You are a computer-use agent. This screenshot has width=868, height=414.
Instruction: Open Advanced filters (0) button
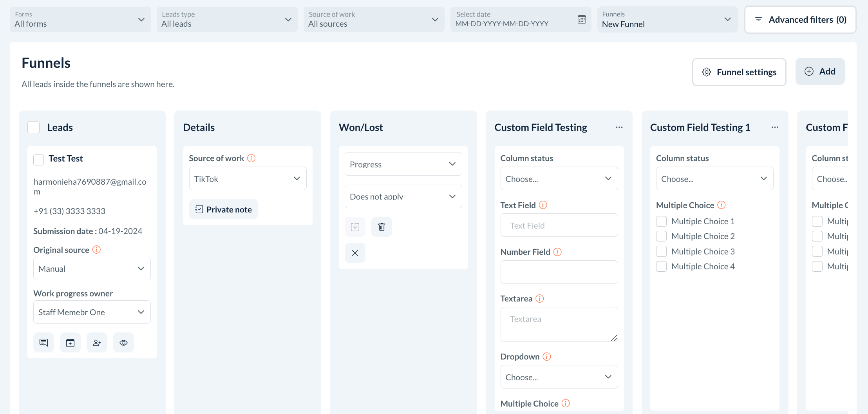click(800, 20)
